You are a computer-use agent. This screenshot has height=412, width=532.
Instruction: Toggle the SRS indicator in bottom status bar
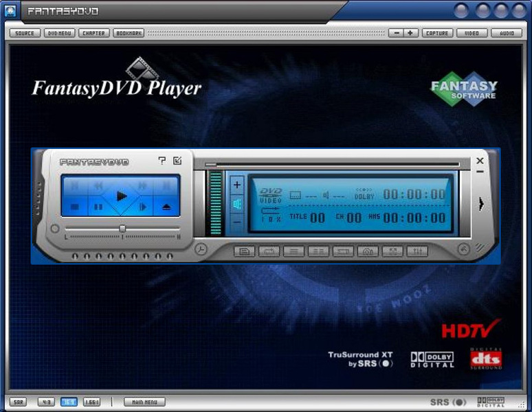pos(448,402)
